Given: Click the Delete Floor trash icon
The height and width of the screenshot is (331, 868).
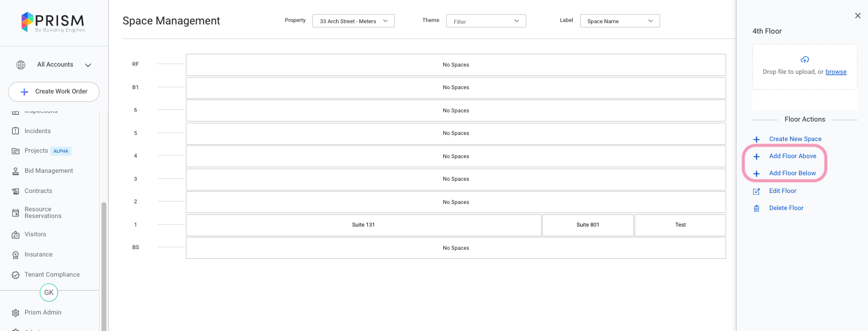Looking at the screenshot, I should (756, 208).
